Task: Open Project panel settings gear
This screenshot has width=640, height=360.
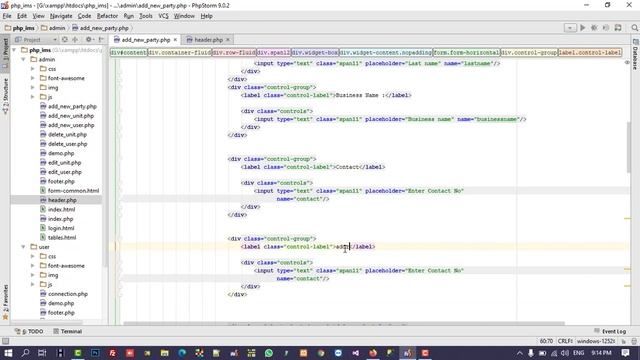Action: 89,40
